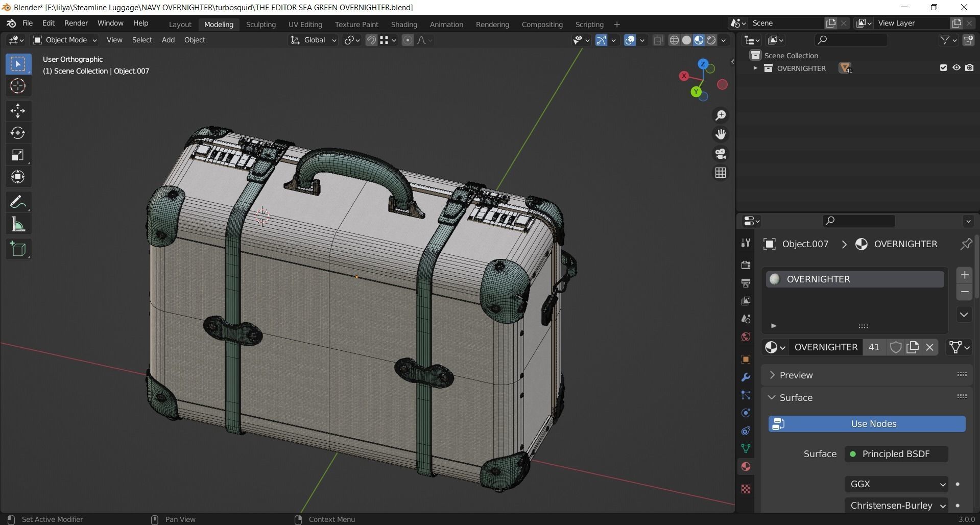Toggle proportional editing in header
Viewport: 980px width, 525px height.
(408, 40)
